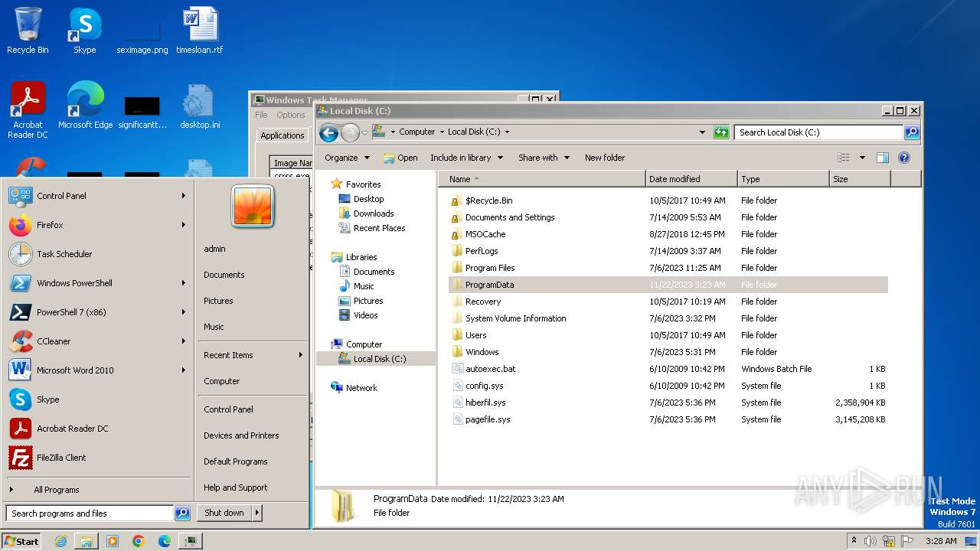Click the Chrome taskbar icon
This screenshot has height=551, width=980.
click(x=138, y=541)
